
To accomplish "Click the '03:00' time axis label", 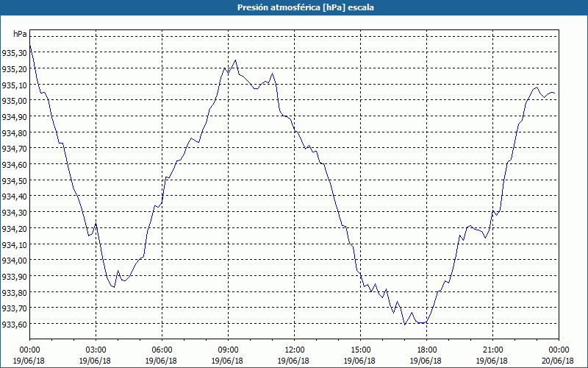I will pyautogui.click(x=96, y=350).
